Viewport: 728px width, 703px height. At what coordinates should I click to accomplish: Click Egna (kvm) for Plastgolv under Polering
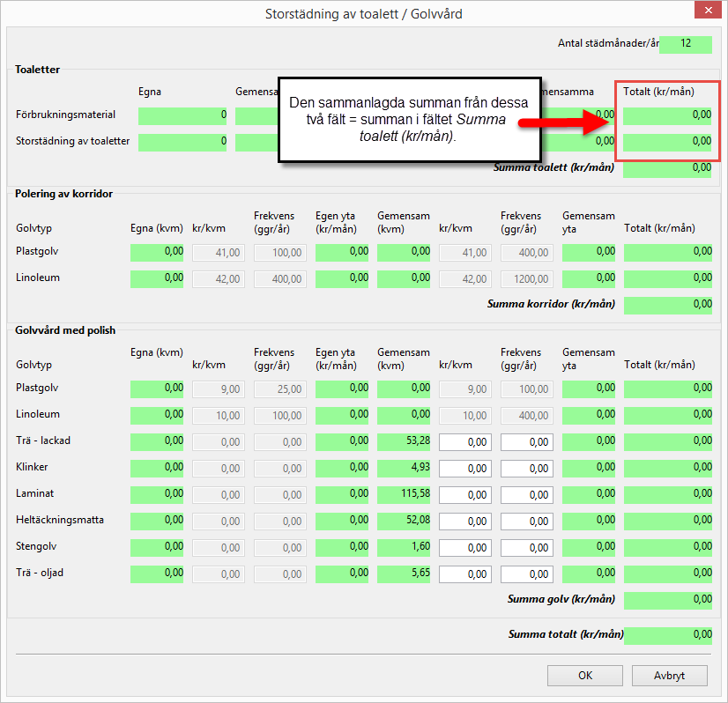157,252
